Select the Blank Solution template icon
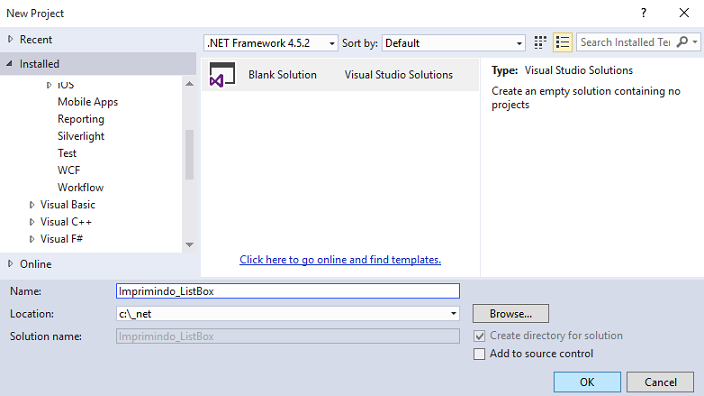Image resolution: width=704 pixels, height=396 pixels. (222, 75)
